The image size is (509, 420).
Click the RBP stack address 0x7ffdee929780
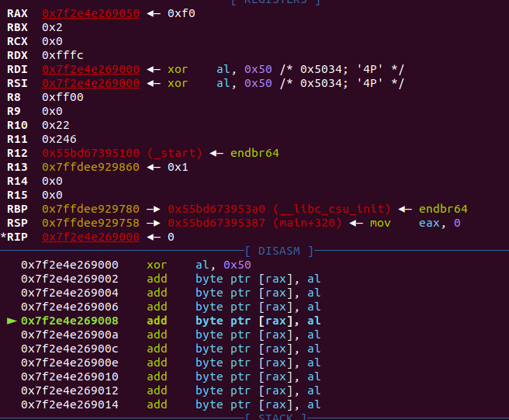click(x=91, y=209)
